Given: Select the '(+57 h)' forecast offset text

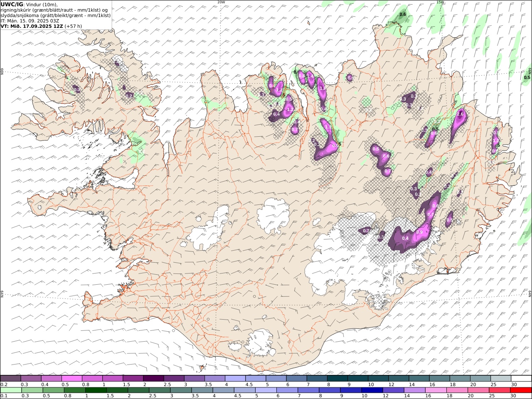Looking at the screenshot, I should coord(74,26).
